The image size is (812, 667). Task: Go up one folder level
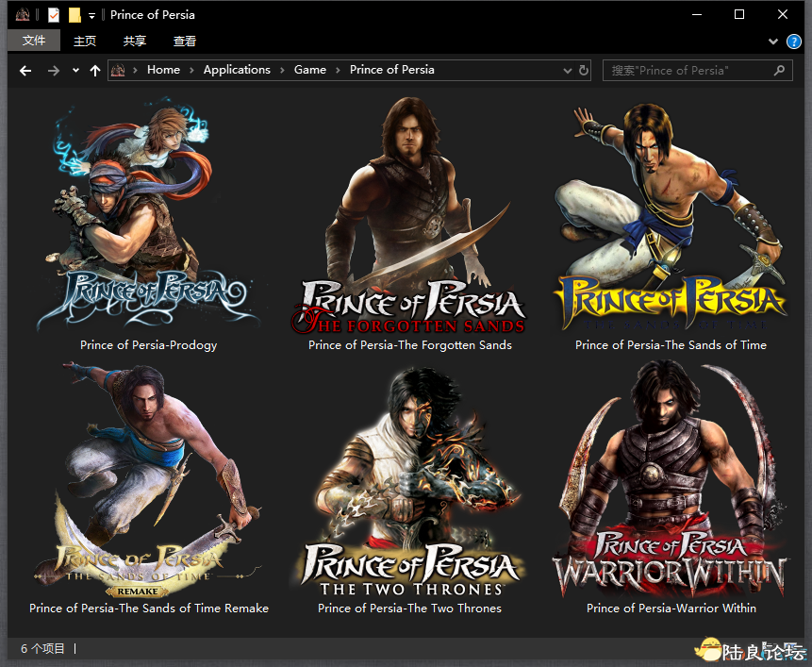coord(95,71)
